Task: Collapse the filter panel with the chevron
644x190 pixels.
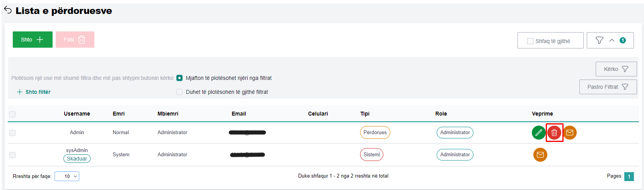Action: [612, 40]
